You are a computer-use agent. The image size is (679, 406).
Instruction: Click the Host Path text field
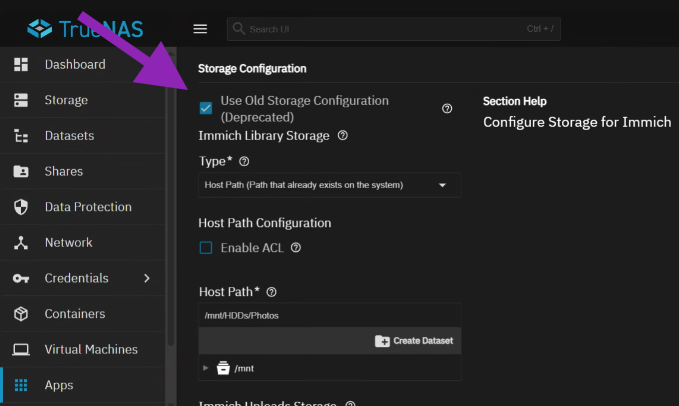coord(328,315)
